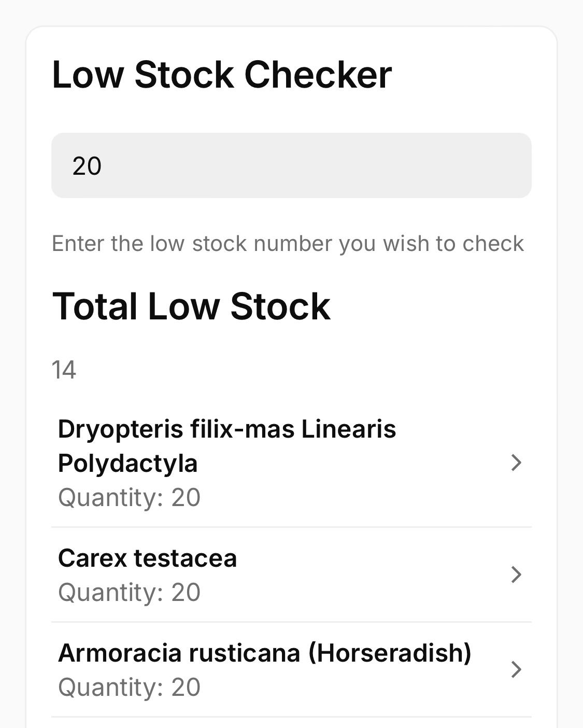Click the chevron arrow beside Carex testacea
The height and width of the screenshot is (728, 583).
coord(516,575)
